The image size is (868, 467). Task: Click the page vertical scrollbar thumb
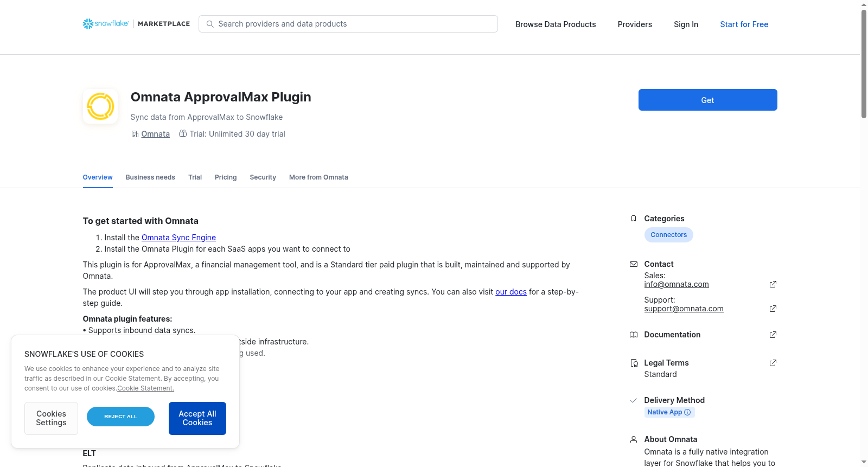(864, 64)
